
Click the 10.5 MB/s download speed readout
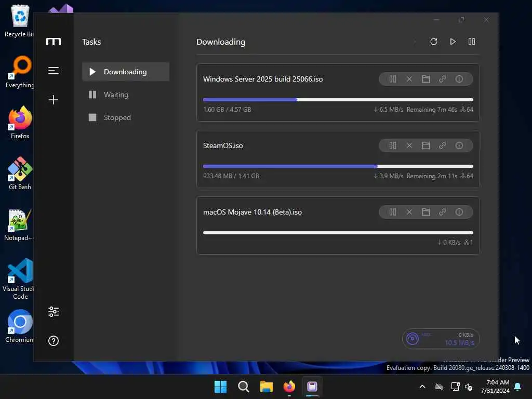[x=459, y=343]
